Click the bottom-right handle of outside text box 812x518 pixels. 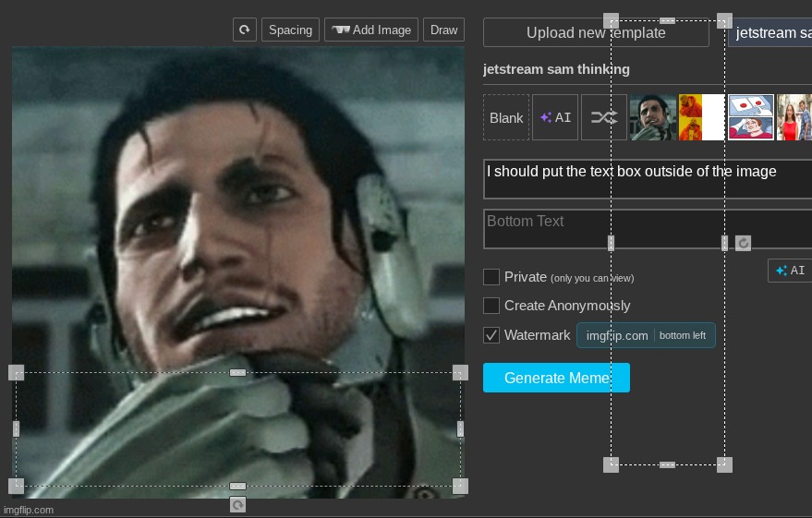click(724, 464)
